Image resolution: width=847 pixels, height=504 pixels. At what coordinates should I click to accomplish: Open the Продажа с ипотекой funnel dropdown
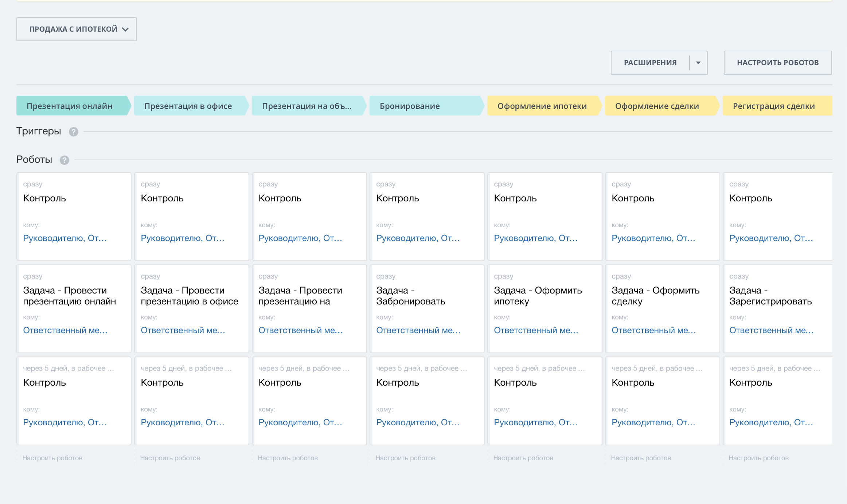tap(77, 29)
